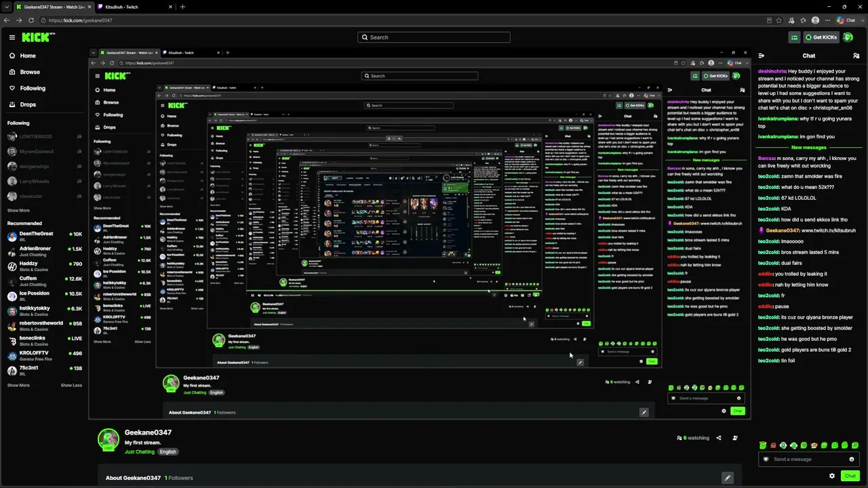The width and height of the screenshot is (868, 488).
Task: Open DeenTheGreat in Recommended channels
Action: 44,236
